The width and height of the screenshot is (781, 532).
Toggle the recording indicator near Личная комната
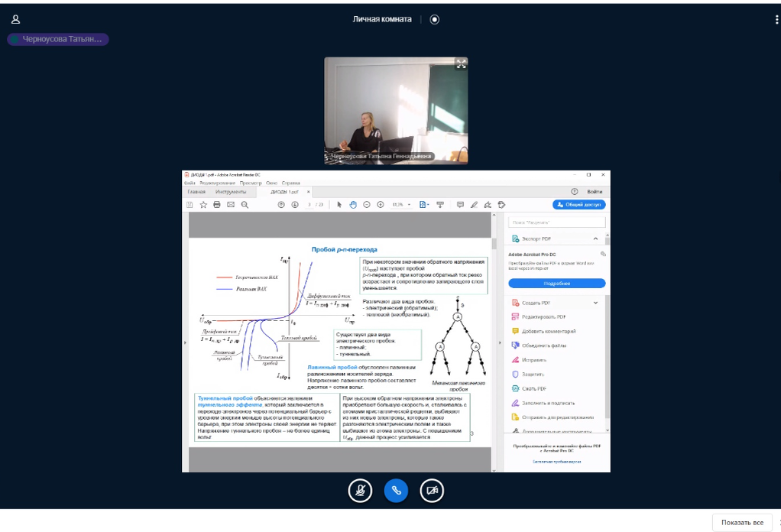pos(435,19)
